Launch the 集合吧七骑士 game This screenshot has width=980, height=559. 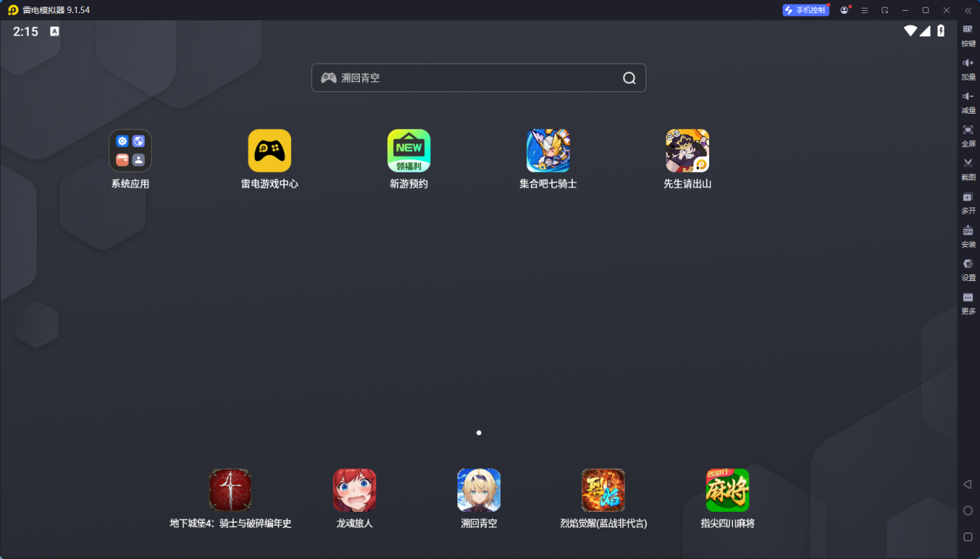(548, 150)
